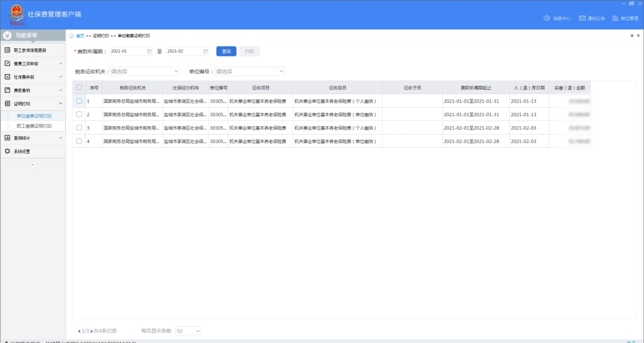Image resolution: width=644 pixels, height=343 pixels.
Task: Open 通知公告 envelope icon
Action: tap(582, 18)
